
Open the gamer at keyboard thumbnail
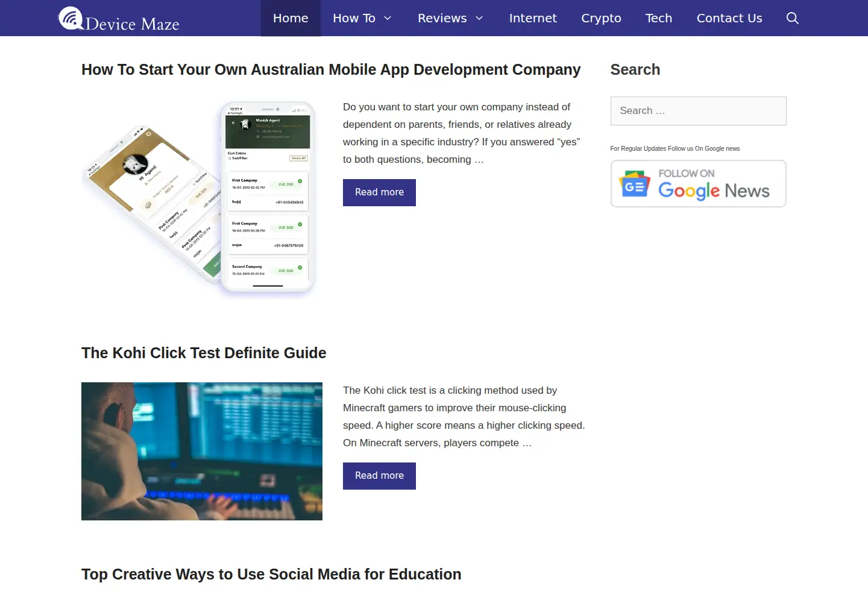coord(202,451)
